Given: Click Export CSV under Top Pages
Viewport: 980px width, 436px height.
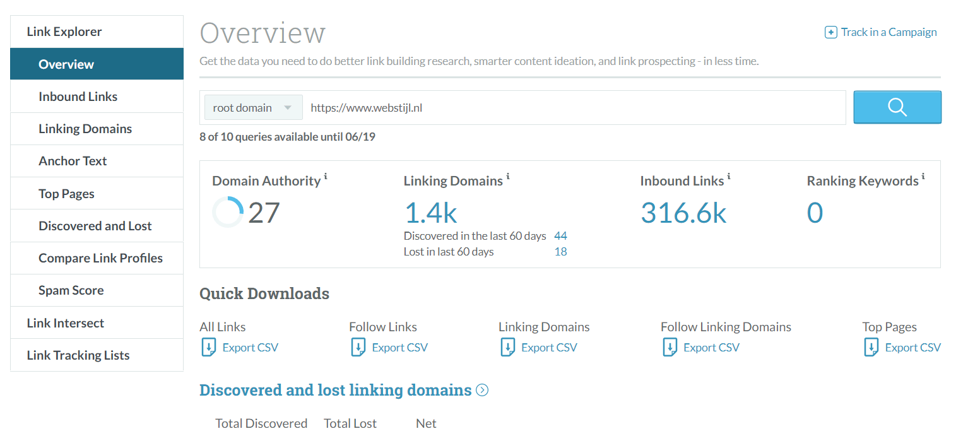Looking at the screenshot, I should (x=912, y=348).
